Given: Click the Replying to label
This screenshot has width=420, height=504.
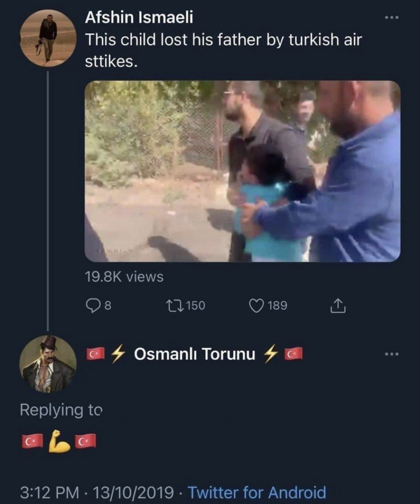Looking at the screenshot, I should coord(60,410).
